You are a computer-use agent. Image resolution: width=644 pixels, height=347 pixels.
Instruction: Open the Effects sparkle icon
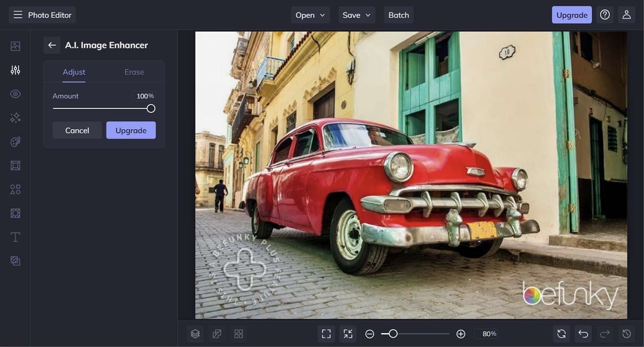[15, 118]
